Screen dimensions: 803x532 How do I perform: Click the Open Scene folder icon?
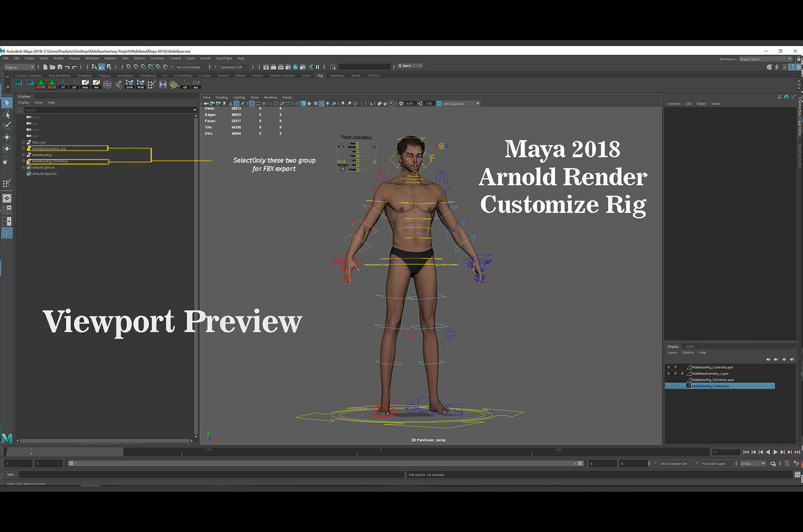[x=52, y=67]
